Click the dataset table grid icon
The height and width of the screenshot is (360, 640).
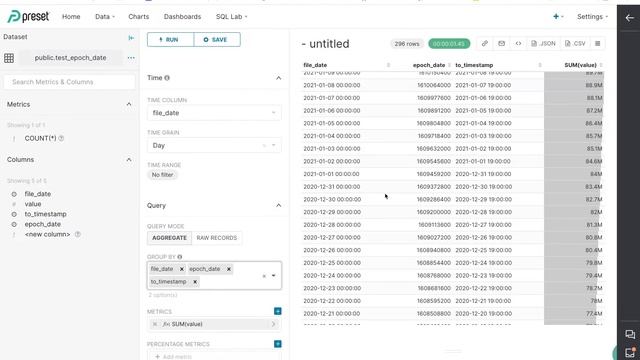[9, 58]
